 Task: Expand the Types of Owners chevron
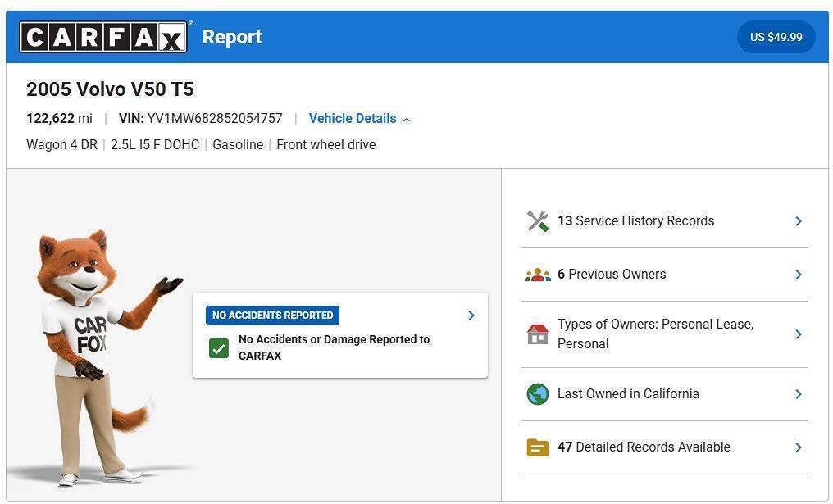[x=799, y=334]
